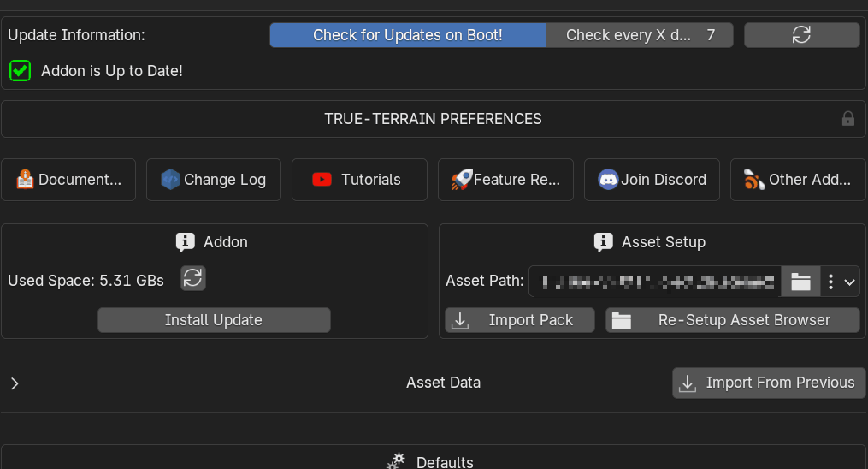The width and height of the screenshot is (868, 469).
Task: Refresh the Used Space calculation
Action: pos(193,278)
